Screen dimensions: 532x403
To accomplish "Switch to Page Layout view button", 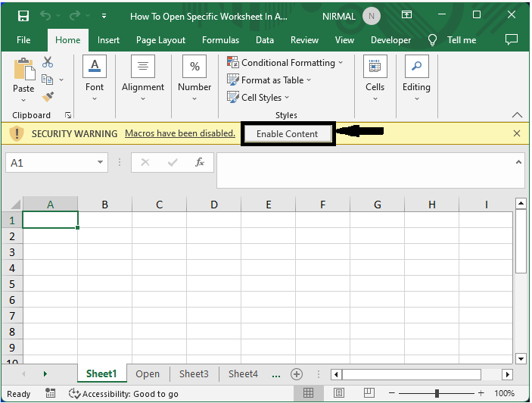I will tap(339, 393).
